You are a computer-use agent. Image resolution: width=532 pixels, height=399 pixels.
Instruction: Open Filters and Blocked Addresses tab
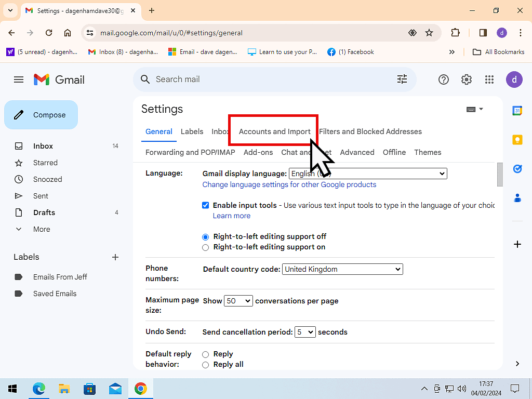pyautogui.click(x=370, y=131)
